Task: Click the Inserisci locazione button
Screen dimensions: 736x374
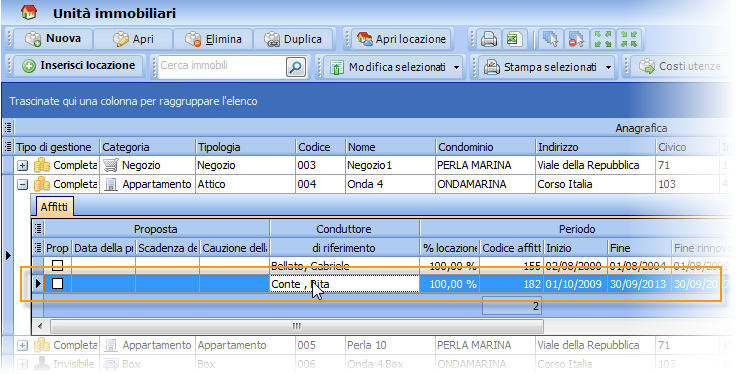Action: pyautogui.click(x=78, y=66)
